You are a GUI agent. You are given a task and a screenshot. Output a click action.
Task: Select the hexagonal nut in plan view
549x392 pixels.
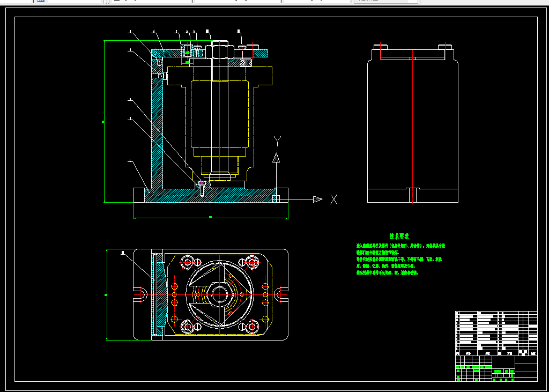(219, 294)
